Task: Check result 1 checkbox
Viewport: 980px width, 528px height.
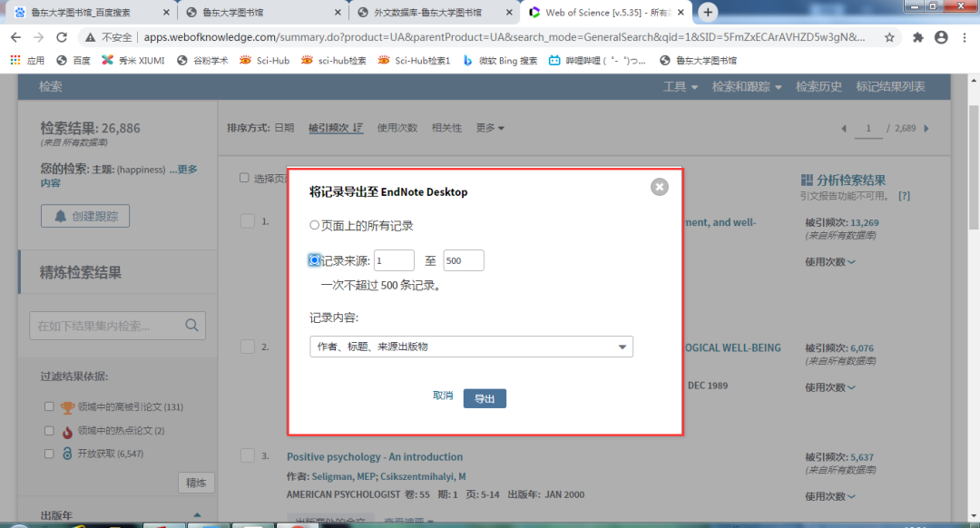Action: point(248,221)
